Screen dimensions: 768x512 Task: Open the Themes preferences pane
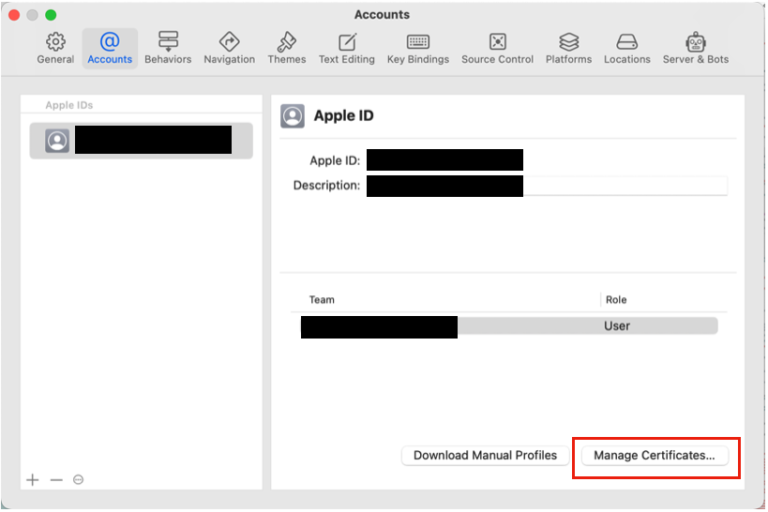coord(287,47)
